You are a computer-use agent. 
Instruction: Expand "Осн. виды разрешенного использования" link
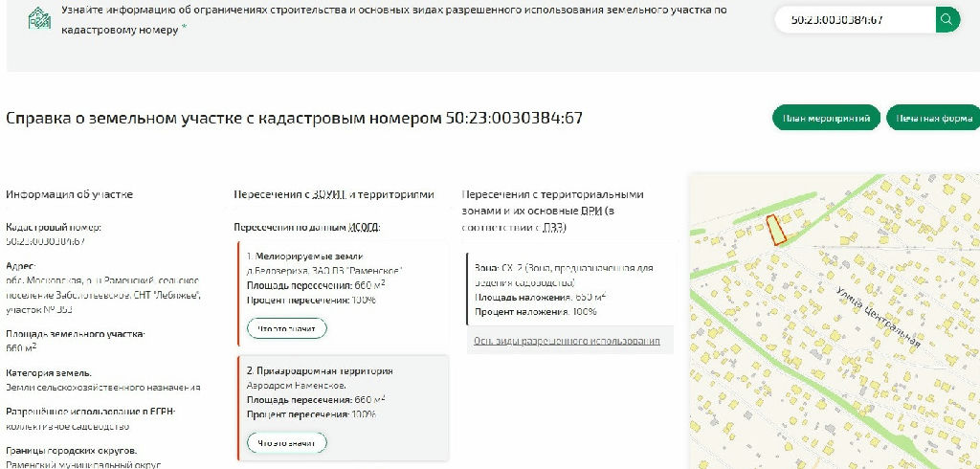point(567,341)
